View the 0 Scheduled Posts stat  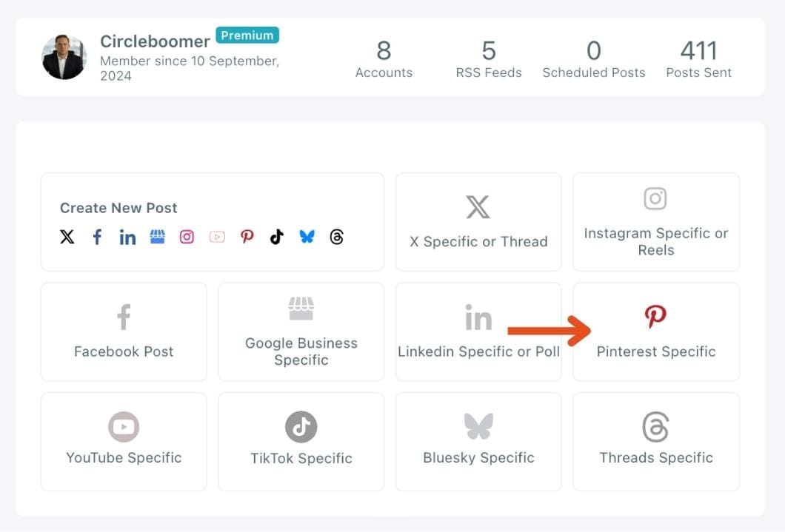pyautogui.click(x=594, y=59)
